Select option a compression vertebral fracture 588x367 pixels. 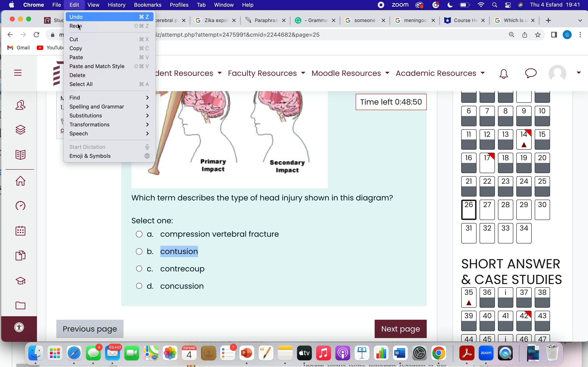pos(139,234)
